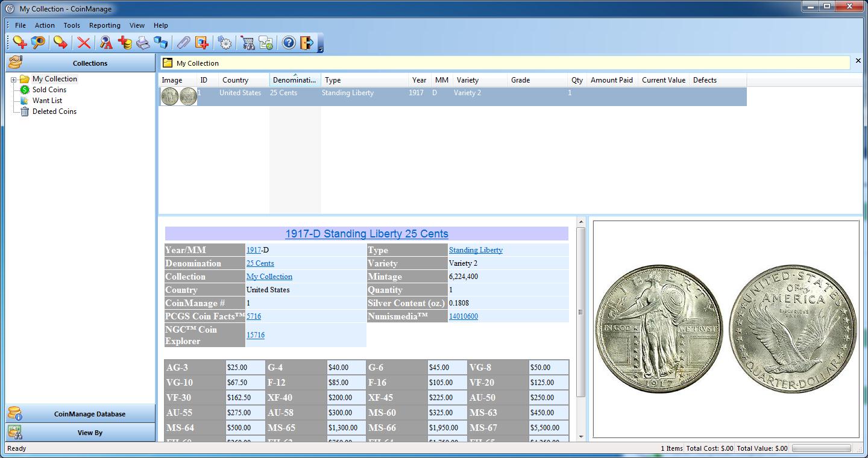
Task: Open the File menu
Action: [x=20, y=25]
